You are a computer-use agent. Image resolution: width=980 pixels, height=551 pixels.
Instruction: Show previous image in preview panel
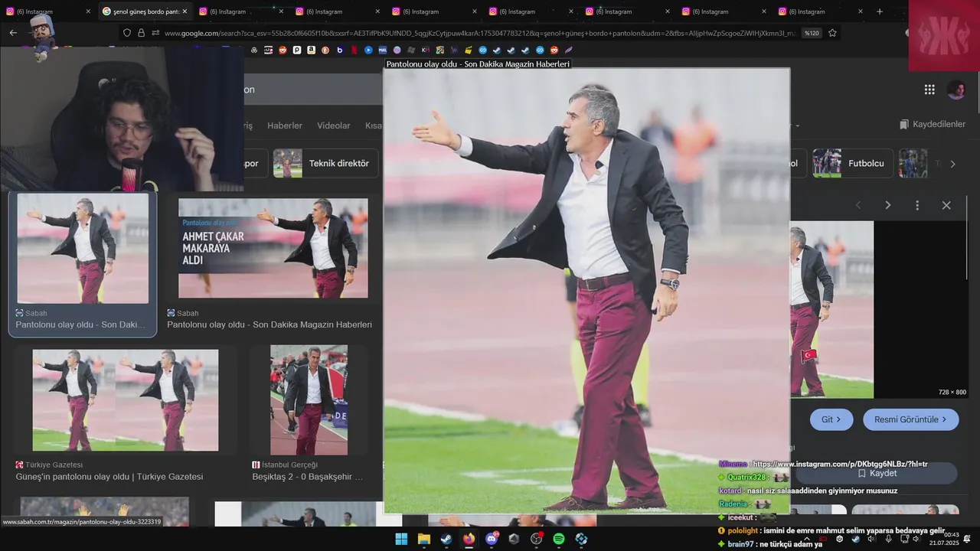tap(858, 205)
